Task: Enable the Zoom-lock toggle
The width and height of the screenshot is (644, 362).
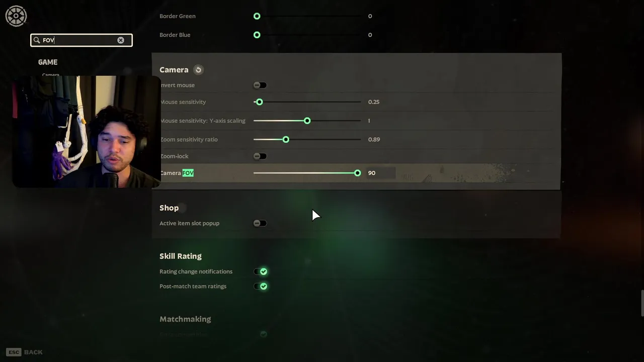Action: pyautogui.click(x=260, y=156)
